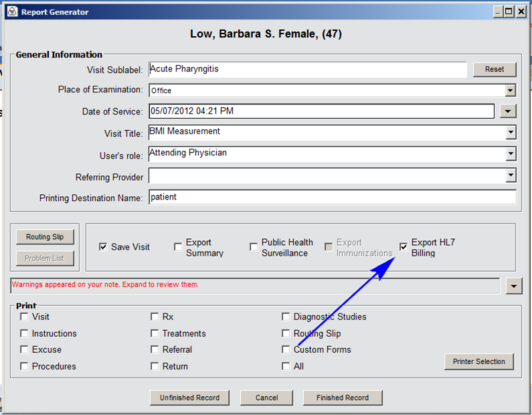Open Printer Selection

point(478,361)
